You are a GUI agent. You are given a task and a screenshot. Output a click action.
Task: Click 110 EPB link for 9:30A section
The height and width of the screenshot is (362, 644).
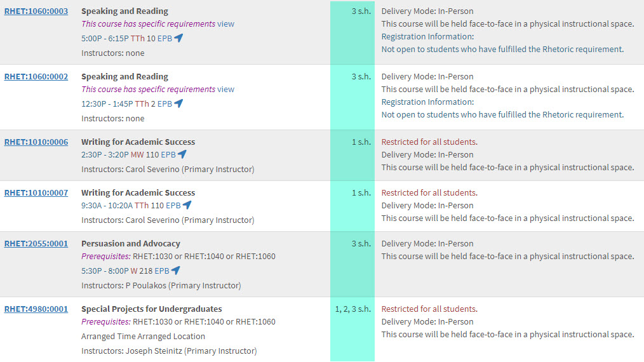coord(166,205)
